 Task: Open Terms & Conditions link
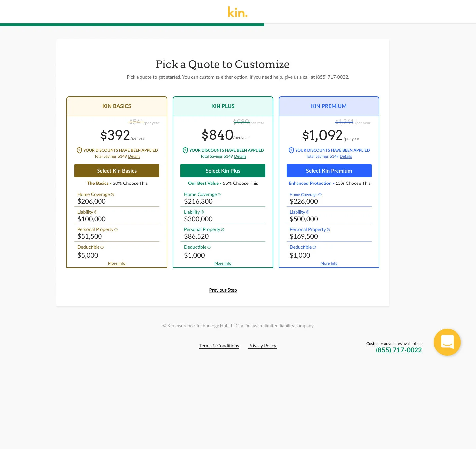(x=219, y=346)
